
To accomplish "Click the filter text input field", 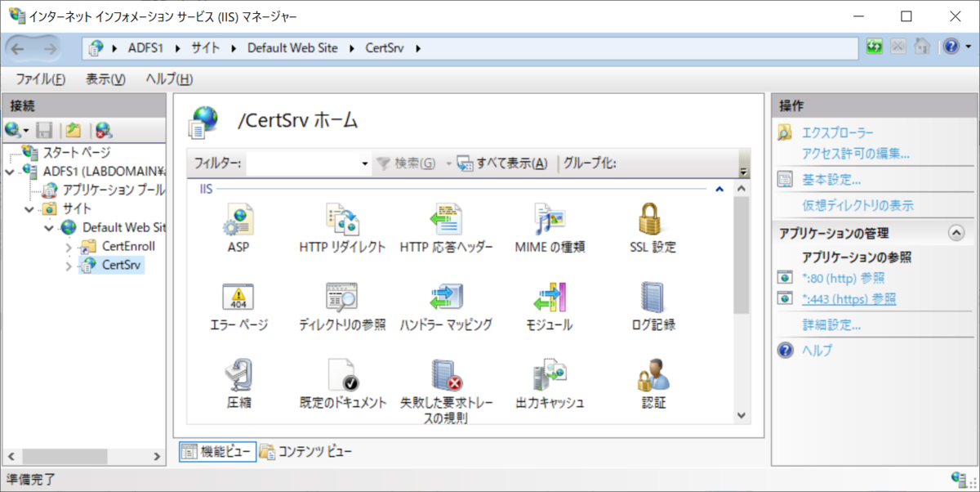I will click(x=302, y=163).
